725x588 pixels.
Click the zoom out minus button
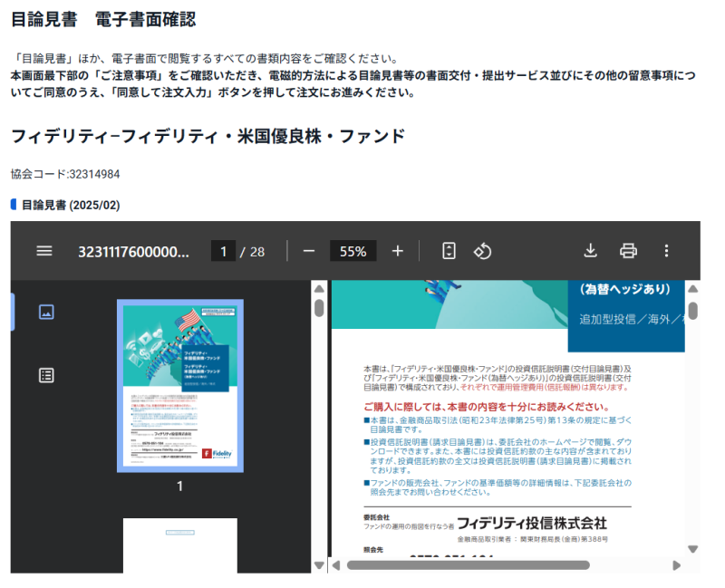[309, 251]
